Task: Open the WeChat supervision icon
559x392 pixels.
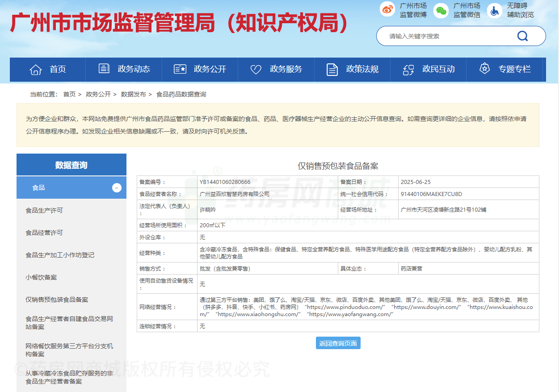Action: (x=441, y=10)
